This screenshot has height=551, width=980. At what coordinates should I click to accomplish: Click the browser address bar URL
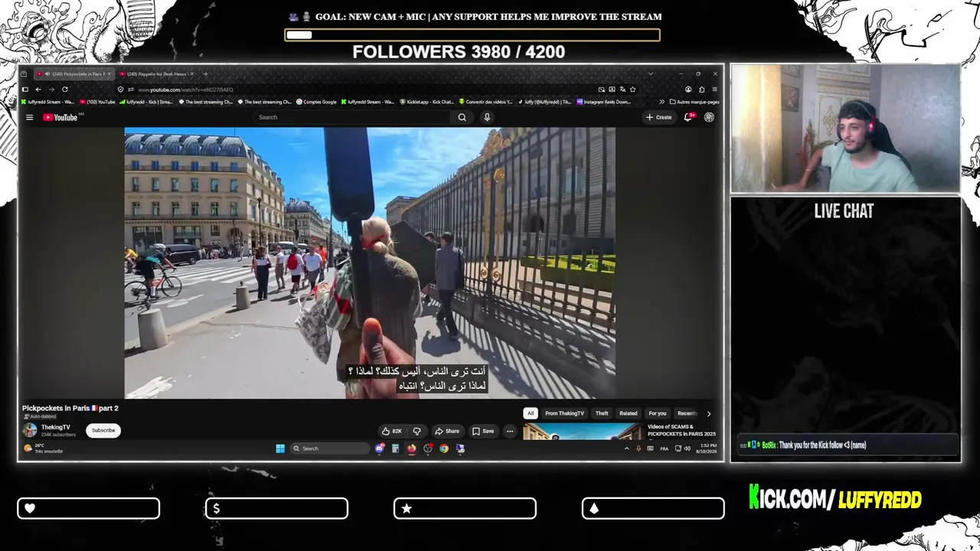pyautogui.click(x=186, y=90)
